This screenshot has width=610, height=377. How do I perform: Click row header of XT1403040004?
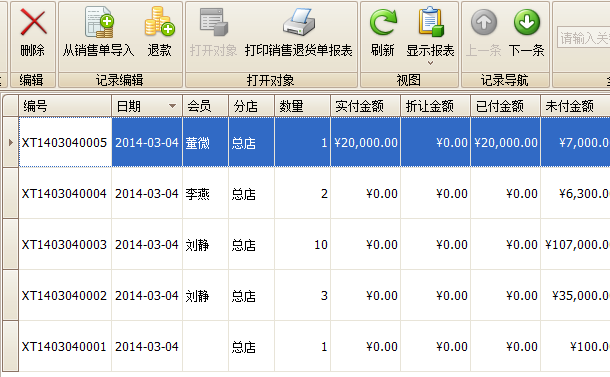pos(11,193)
